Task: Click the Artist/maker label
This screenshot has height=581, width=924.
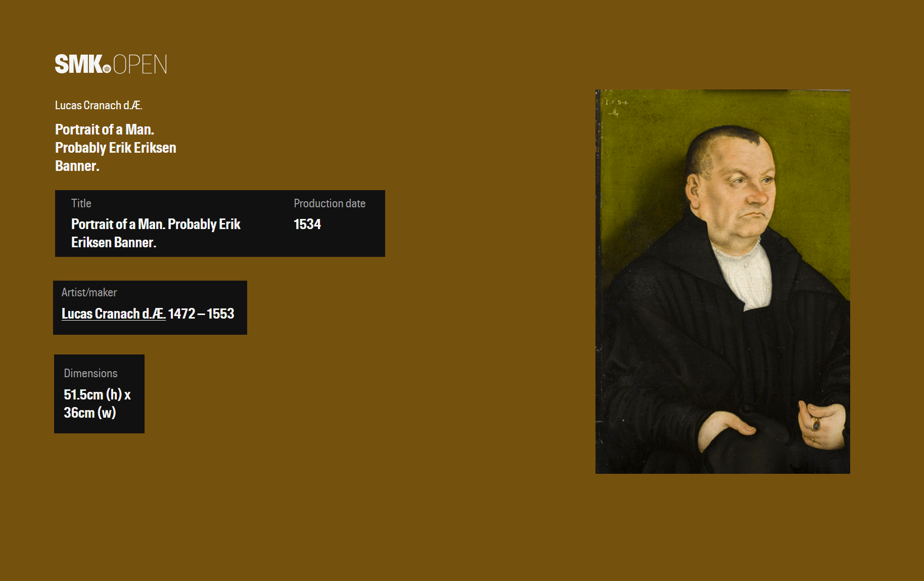Action: coord(89,292)
